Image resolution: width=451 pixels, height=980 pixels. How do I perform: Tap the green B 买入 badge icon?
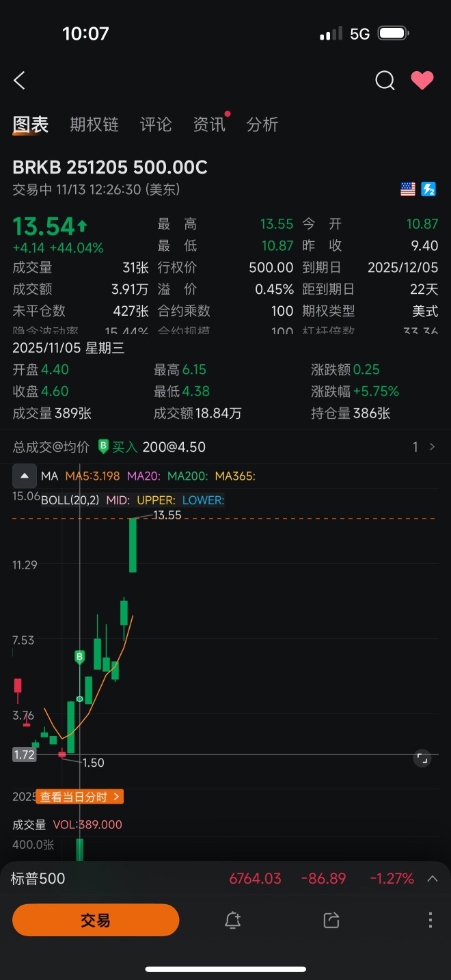(x=104, y=447)
